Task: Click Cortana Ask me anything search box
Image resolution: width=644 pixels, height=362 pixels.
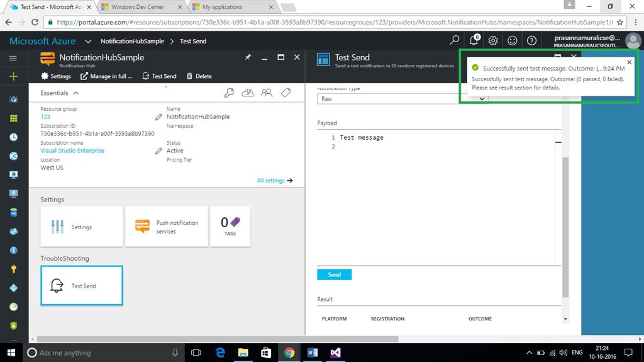Action: [103, 353]
